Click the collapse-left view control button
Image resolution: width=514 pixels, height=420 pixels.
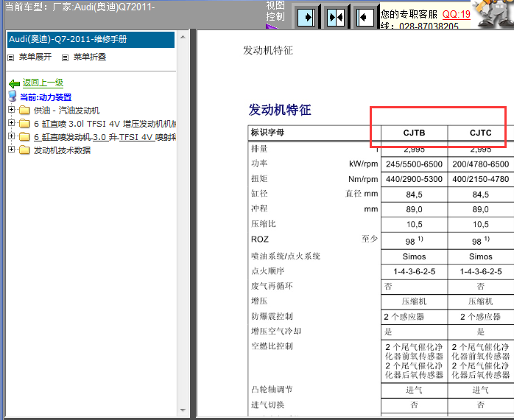(x=364, y=15)
